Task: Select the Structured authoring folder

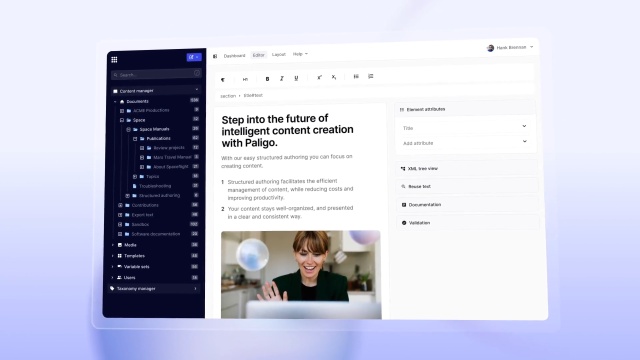Action: click(x=159, y=195)
